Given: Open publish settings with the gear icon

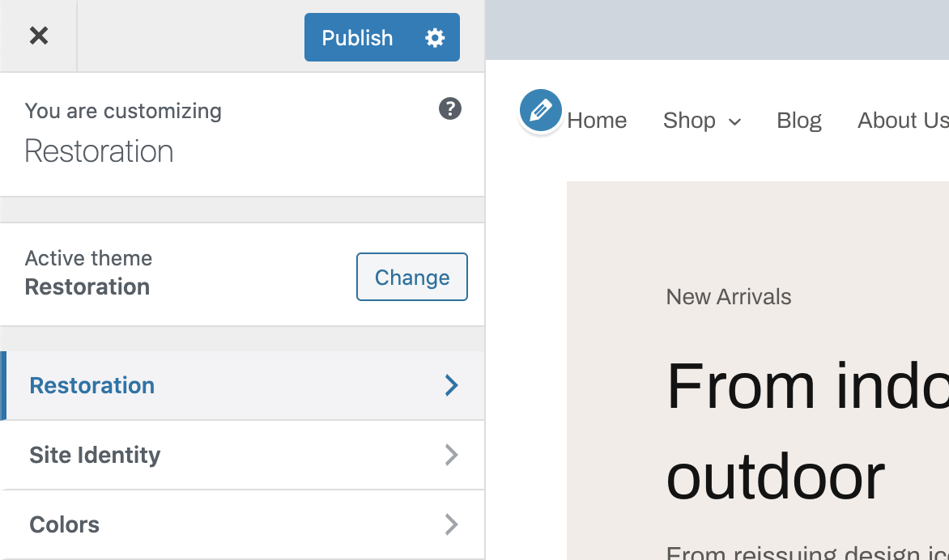Looking at the screenshot, I should coord(435,37).
